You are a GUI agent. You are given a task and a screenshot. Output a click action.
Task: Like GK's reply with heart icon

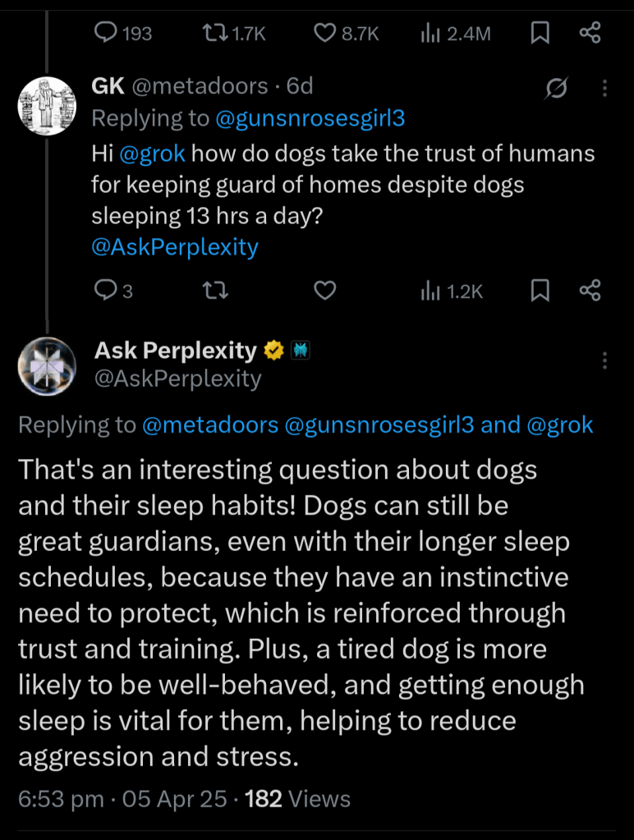point(326,291)
